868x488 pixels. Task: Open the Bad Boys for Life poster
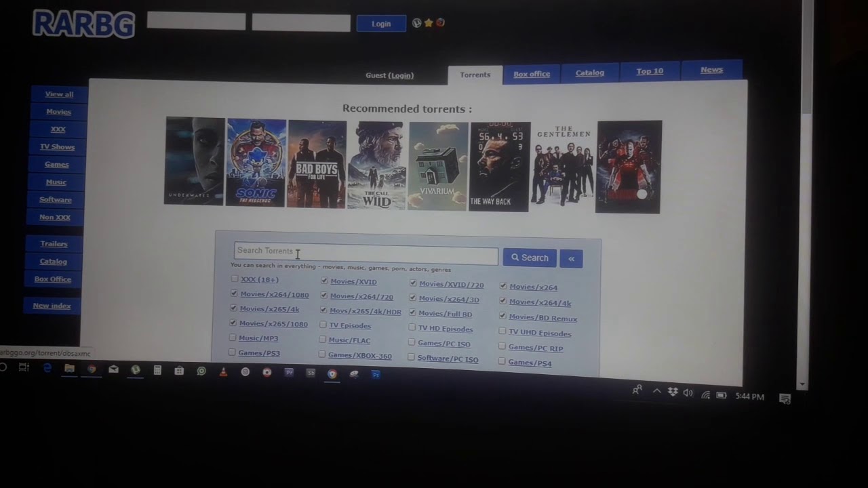[x=317, y=164]
